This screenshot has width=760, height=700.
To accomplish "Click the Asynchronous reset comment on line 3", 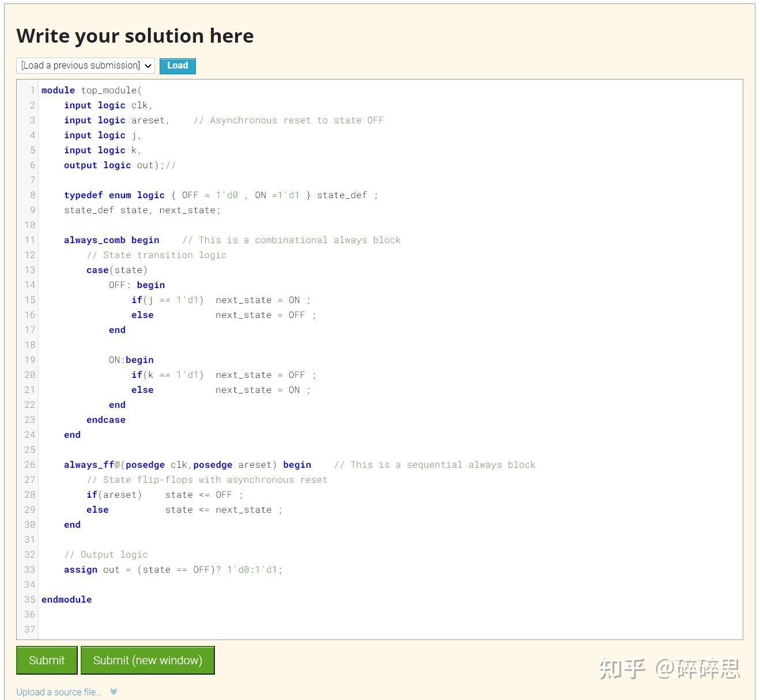I will click(288, 120).
